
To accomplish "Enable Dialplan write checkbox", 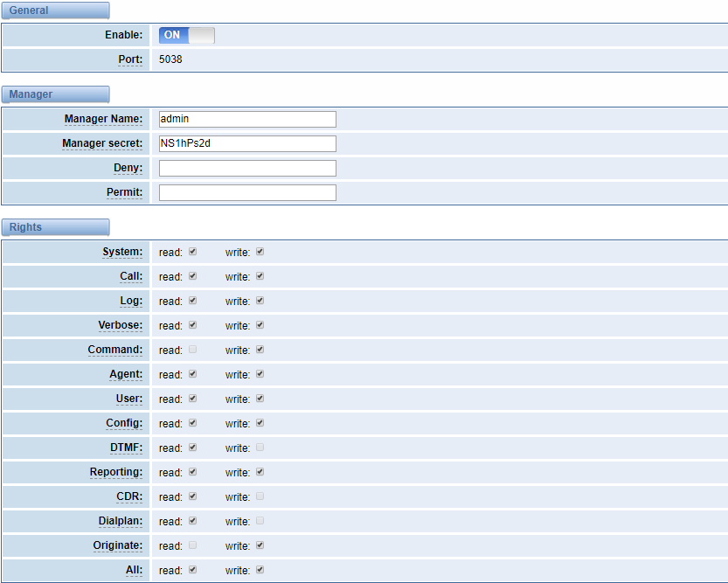I will coord(260,521).
